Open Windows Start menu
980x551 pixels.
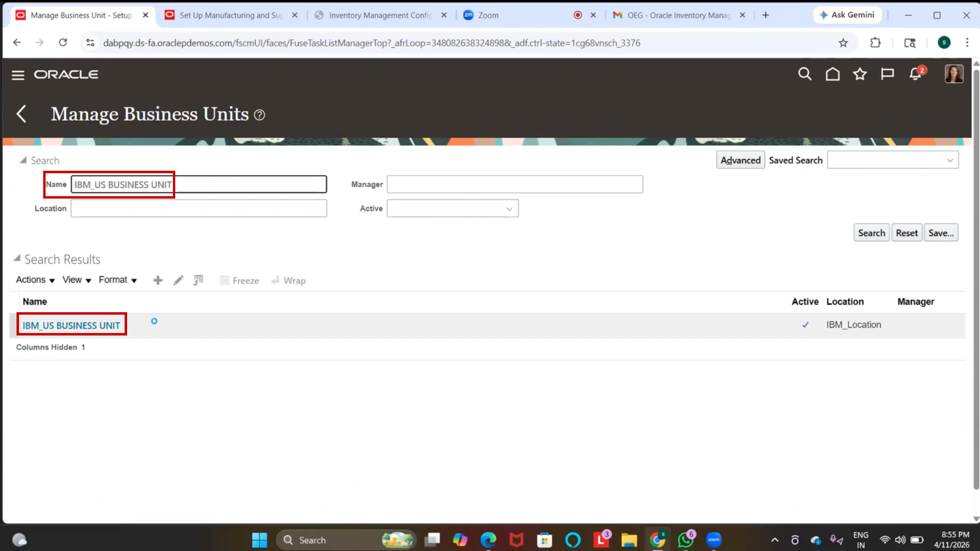pyautogui.click(x=259, y=540)
